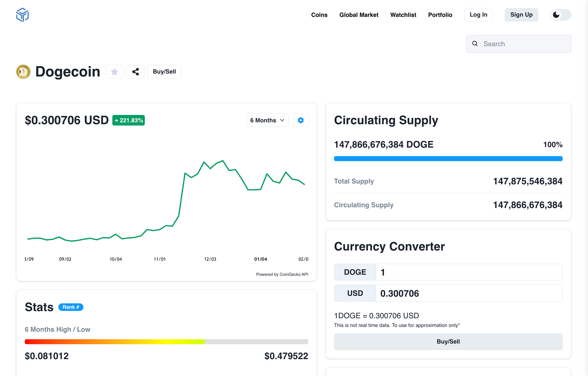
Task: Click the site cube logo
Action: (22, 15)
